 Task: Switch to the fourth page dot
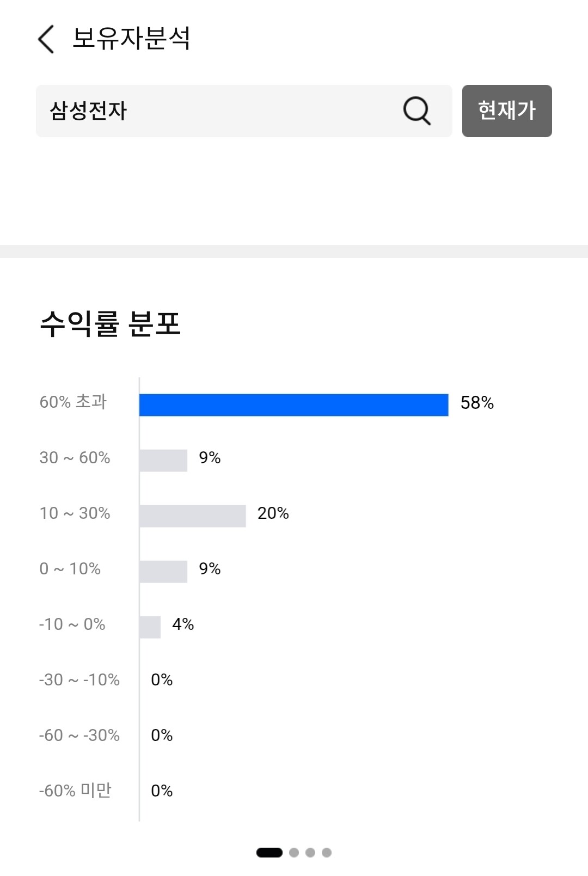click(x=327, y=853)
